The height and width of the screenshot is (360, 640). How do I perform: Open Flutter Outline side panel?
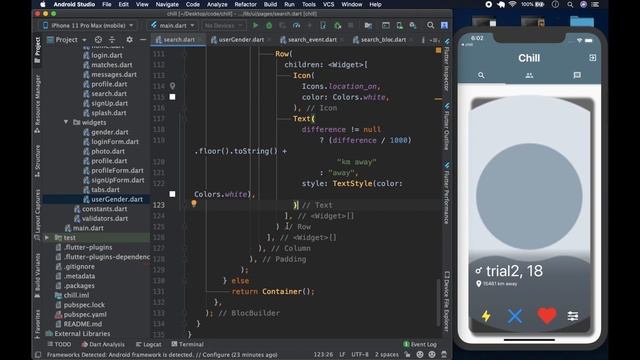(x=447, y=127)
